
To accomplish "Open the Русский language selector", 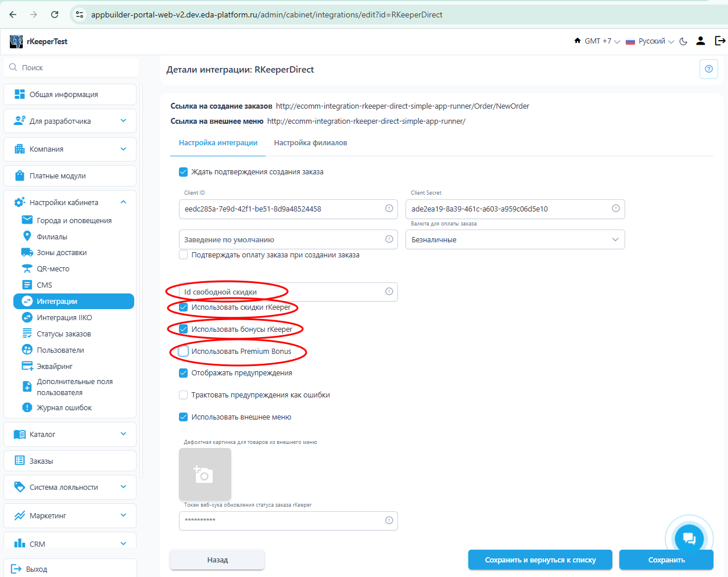I will (x=650, y=41).
